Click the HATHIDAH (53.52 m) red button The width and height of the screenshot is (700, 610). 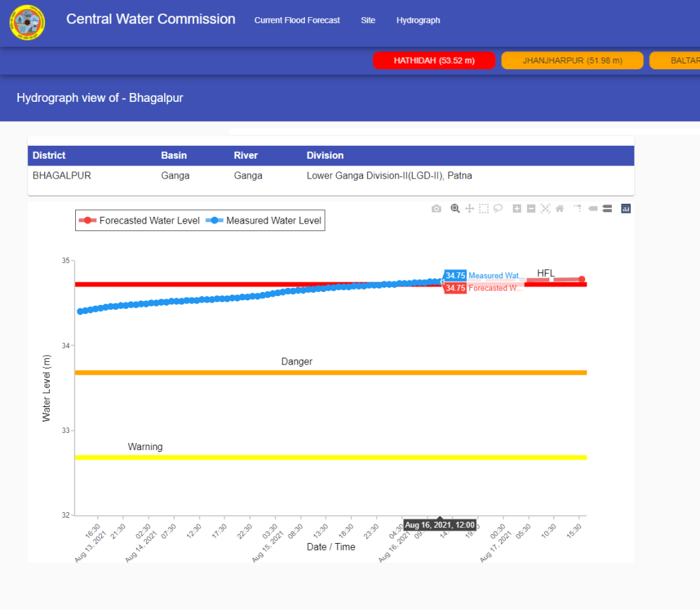click(x=434, y=61)
